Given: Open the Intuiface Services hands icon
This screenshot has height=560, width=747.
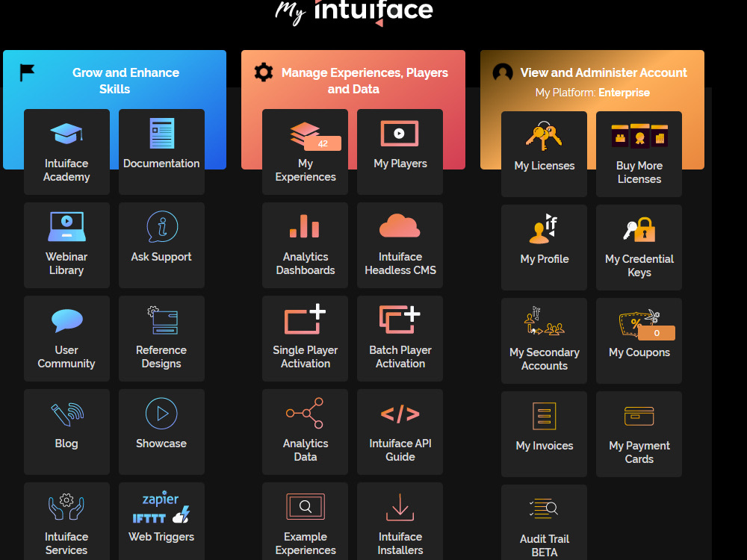Looking at the screenshot, I should 66,507.
